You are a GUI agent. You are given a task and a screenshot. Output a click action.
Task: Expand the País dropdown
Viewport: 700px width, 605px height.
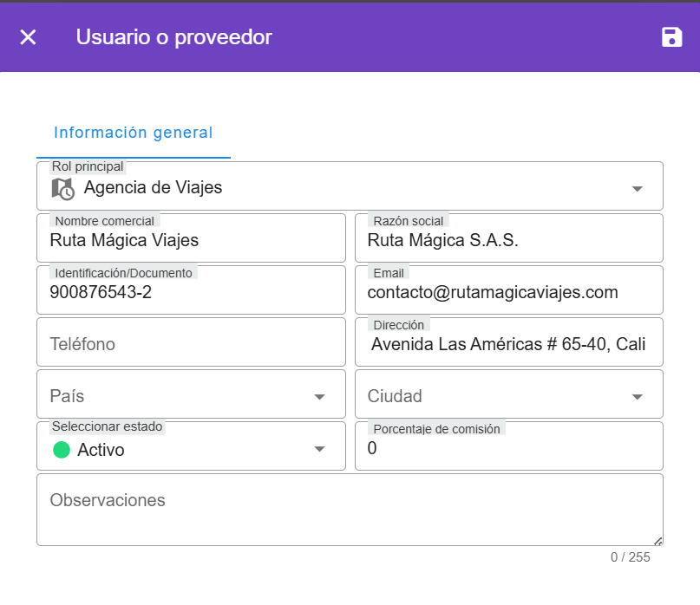[319, 397]
